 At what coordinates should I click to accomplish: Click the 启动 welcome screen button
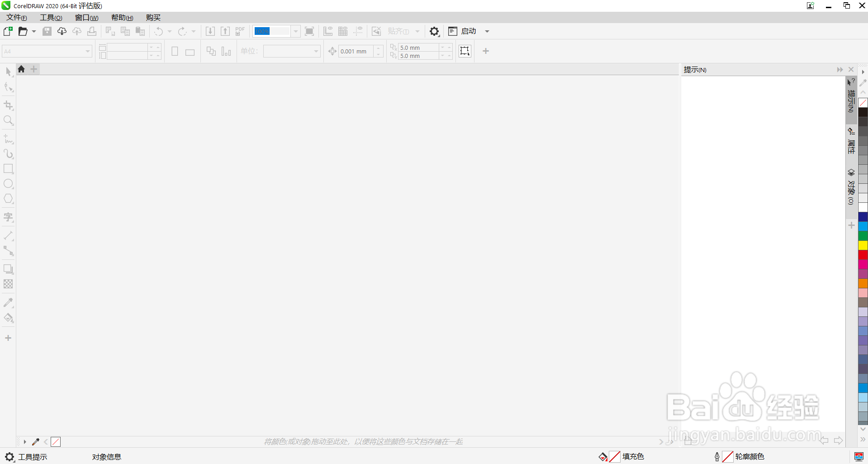click(462, 31)
